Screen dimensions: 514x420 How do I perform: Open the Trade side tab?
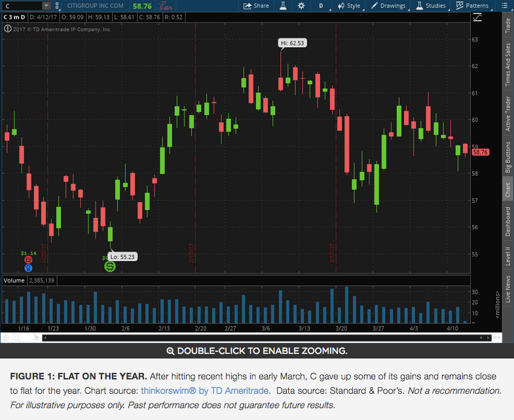[507, 26]
